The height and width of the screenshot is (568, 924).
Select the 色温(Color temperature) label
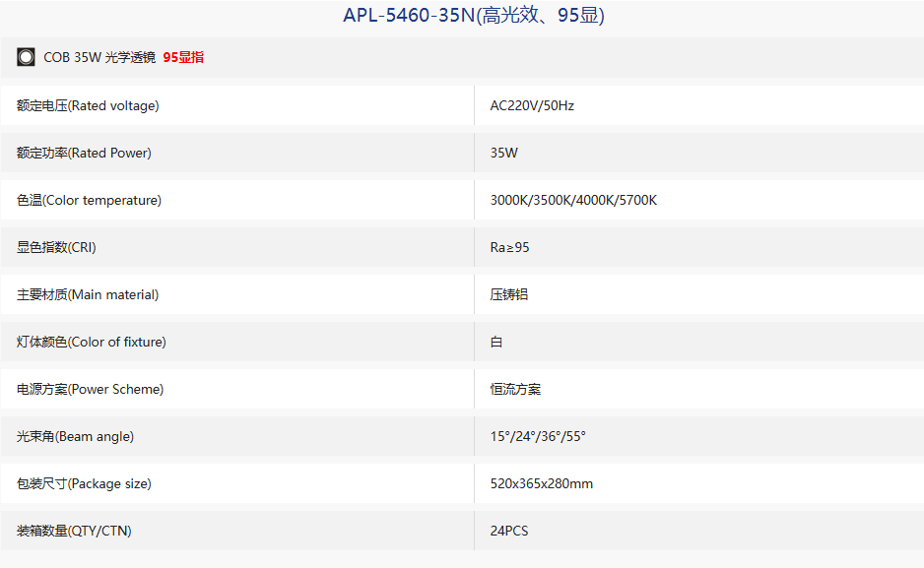(x=89, y=200)
